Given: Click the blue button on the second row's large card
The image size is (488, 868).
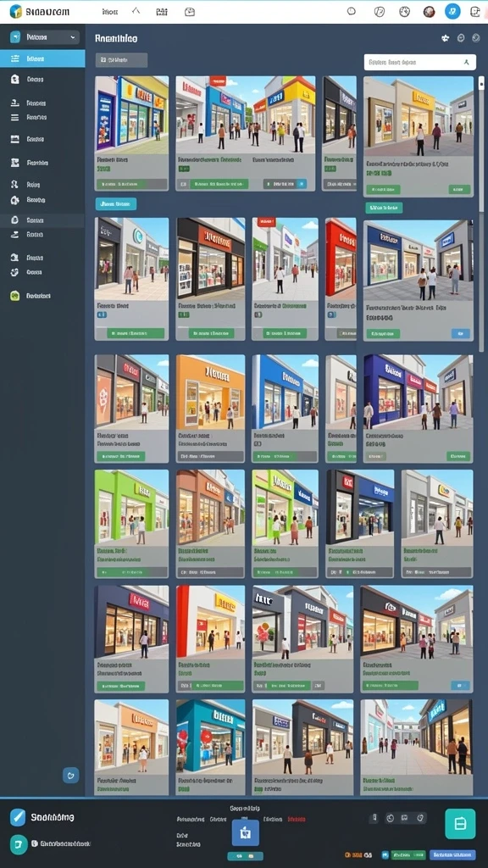Looking at the screenshot, I should tap(460, 333).
